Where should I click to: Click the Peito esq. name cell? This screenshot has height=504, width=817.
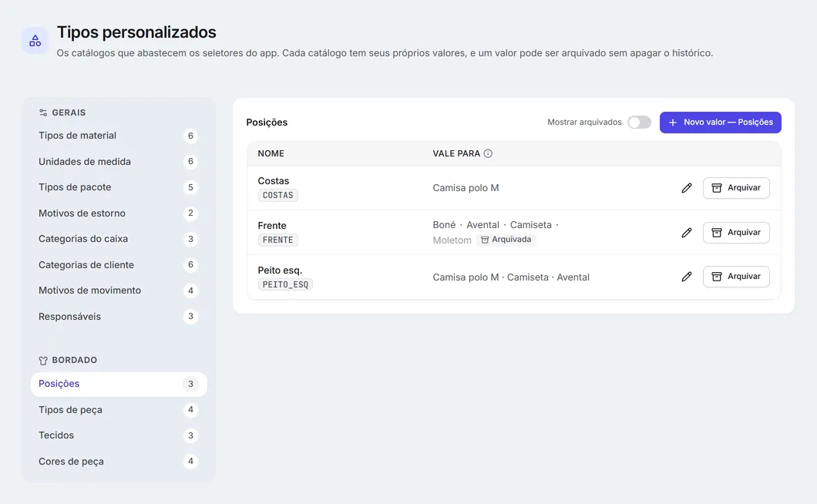click(280, 270)
